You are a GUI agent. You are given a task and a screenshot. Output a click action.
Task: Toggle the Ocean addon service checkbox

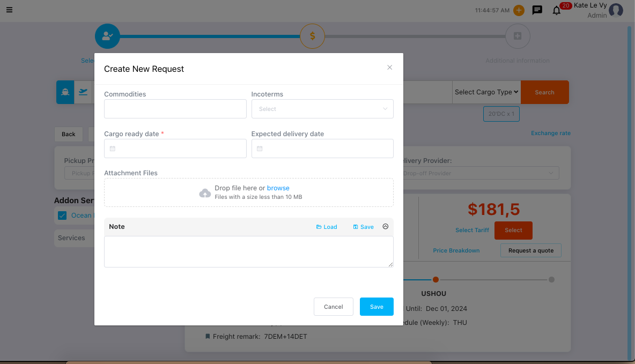62,216
